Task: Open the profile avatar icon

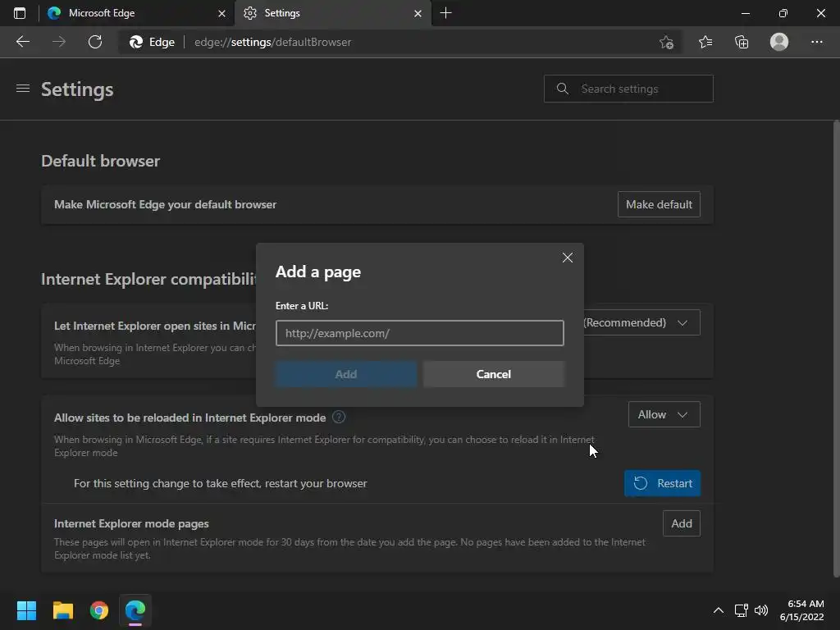Action: tap(779, 42)
